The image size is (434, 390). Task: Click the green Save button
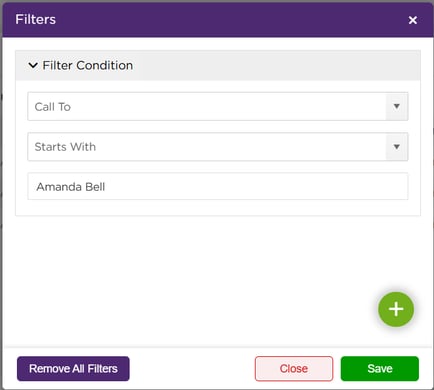(380, 369)
